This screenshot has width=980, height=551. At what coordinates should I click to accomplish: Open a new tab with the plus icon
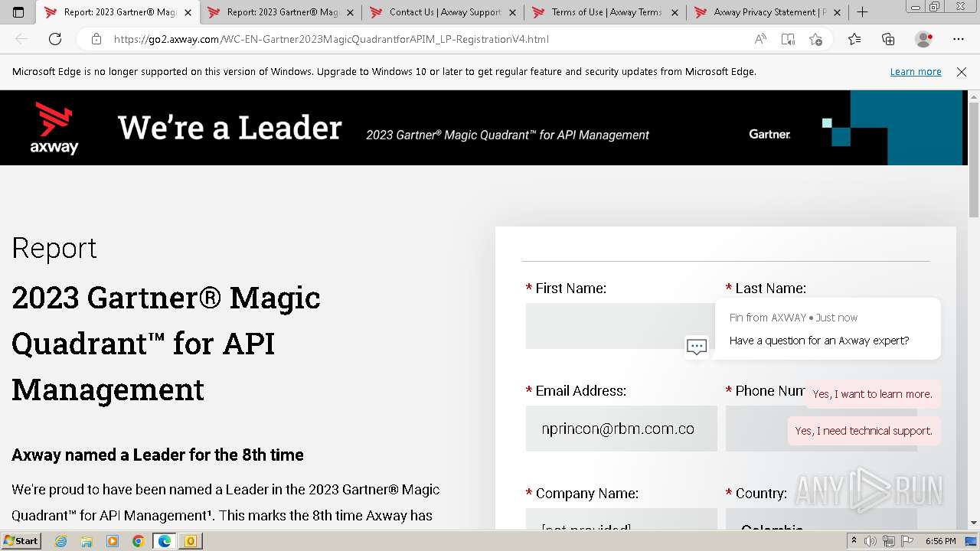862,12
